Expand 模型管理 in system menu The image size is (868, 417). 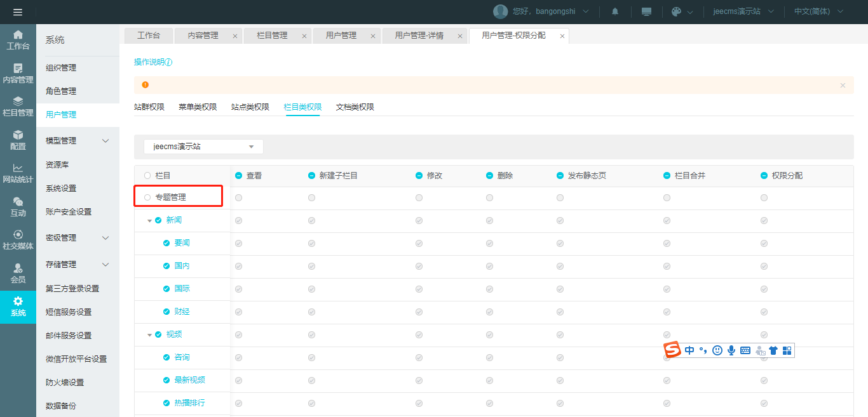click(x=78, y=141)
